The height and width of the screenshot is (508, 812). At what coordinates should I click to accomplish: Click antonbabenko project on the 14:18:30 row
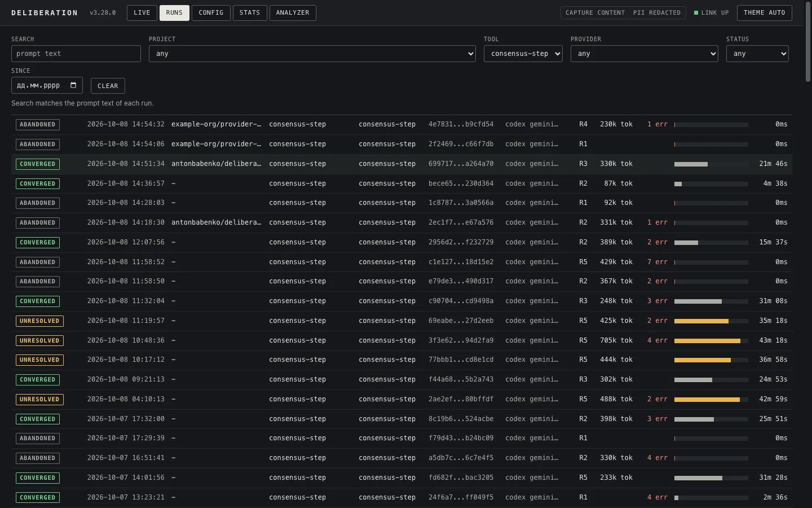tap(216, 222)
